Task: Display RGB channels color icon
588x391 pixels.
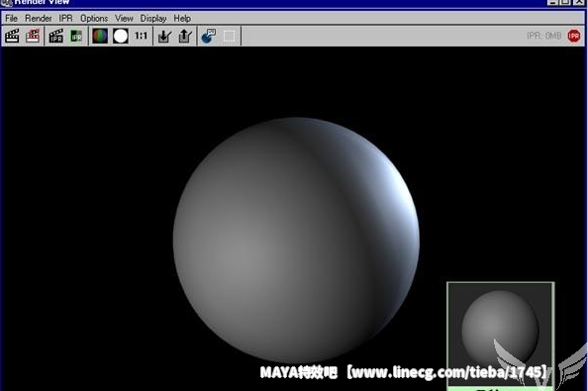Action: (x=100, y=36)
